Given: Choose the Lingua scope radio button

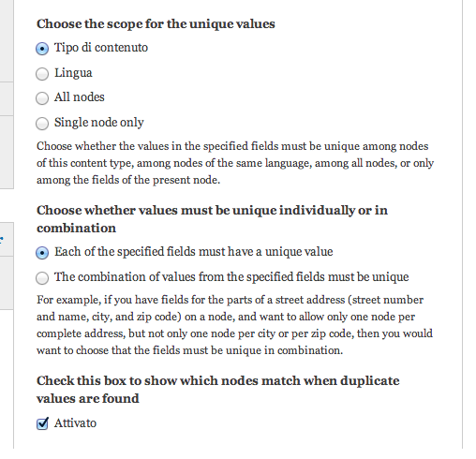Looking at the screenshot, I should pos(42,74).
